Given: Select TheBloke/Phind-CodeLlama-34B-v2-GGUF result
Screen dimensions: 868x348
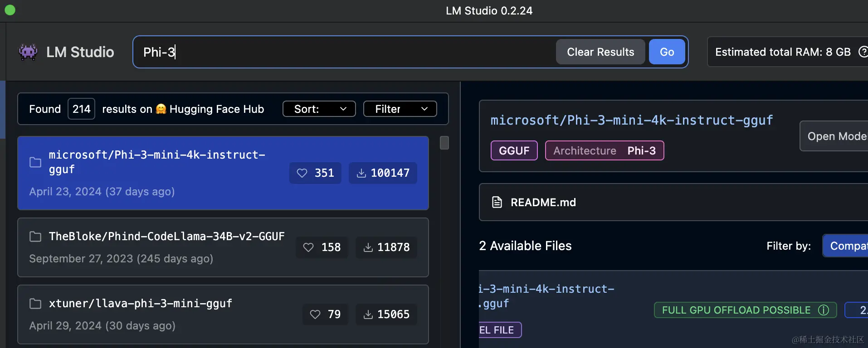Looking at the screenshot, I should pos(223,247).
